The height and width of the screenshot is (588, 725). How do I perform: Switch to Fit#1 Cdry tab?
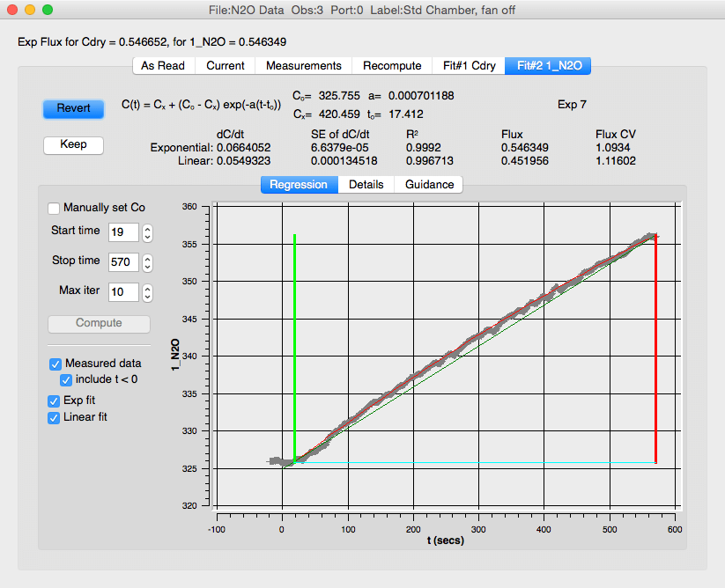469,66
